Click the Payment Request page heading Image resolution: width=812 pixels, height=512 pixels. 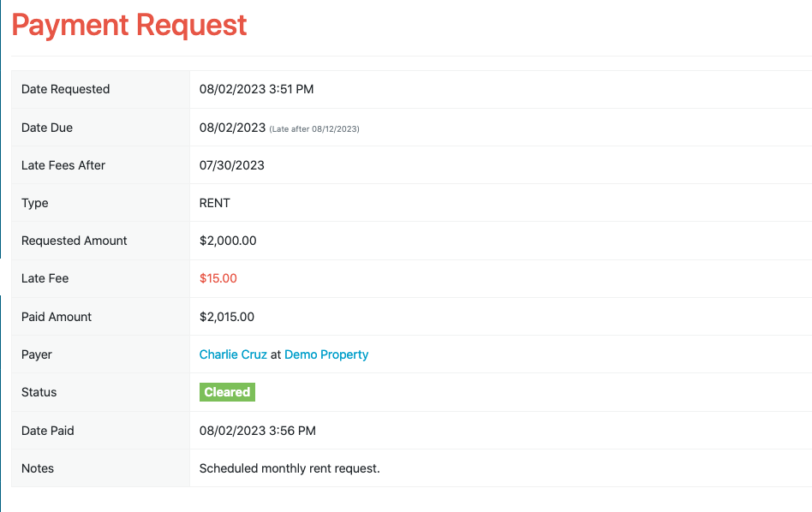coord(129,26)
